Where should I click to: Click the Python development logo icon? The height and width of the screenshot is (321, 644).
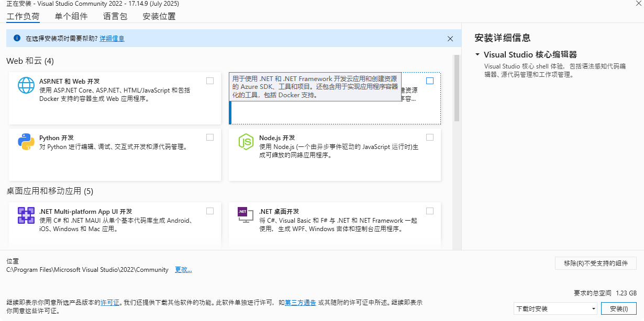(x=26, y=141)
